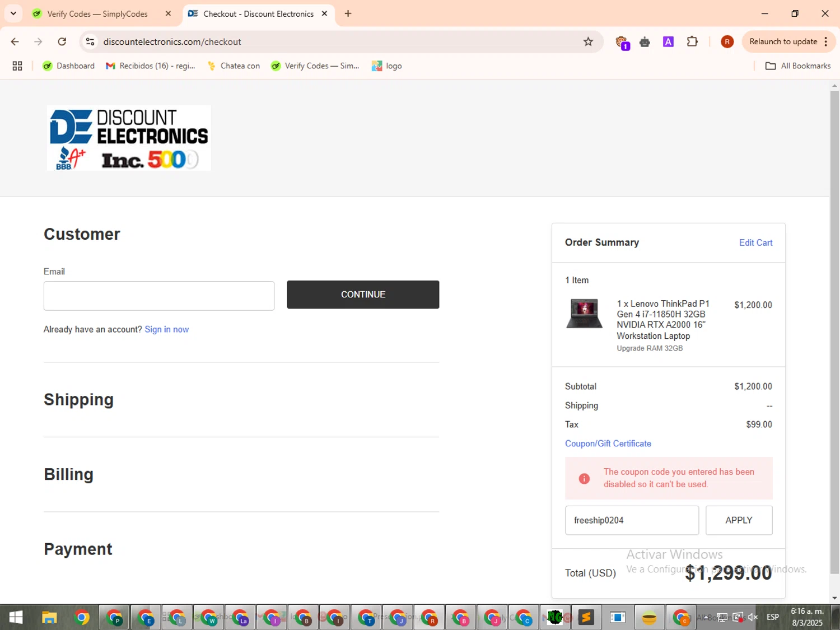Toggle the Coupon/Gift Certificate link

[x=608, y=444]
